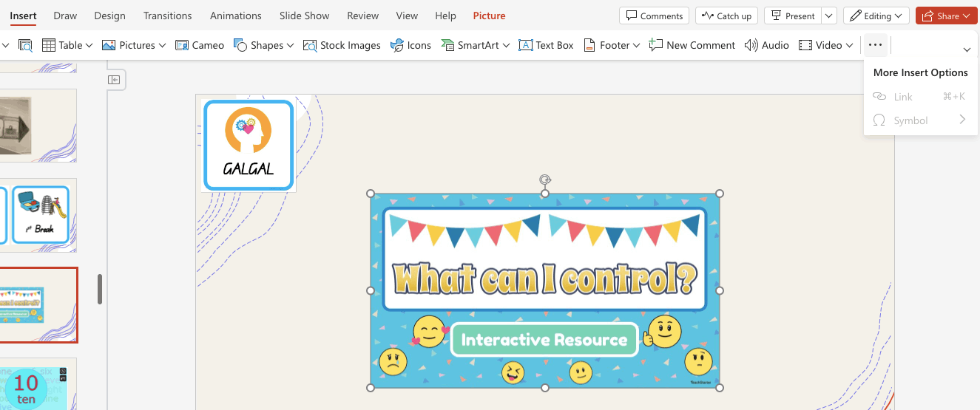
Task: Open the Animations tab
Action: (x=236, y=16)
